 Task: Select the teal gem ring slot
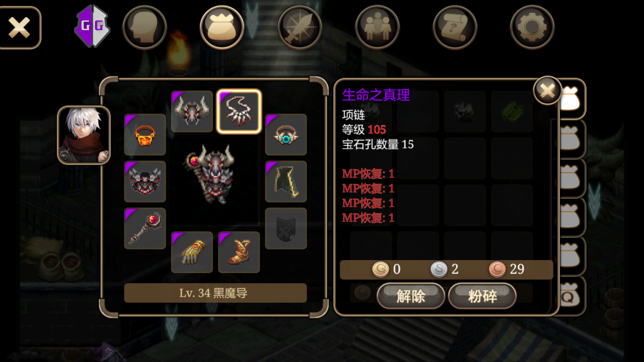286,135
